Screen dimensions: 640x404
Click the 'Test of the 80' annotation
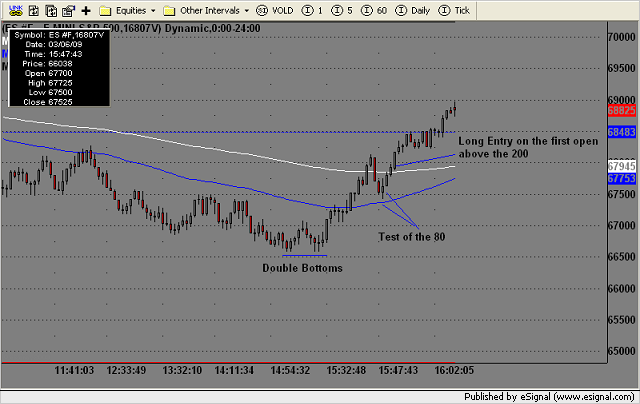pyautogui.click(x=412, y=237)
